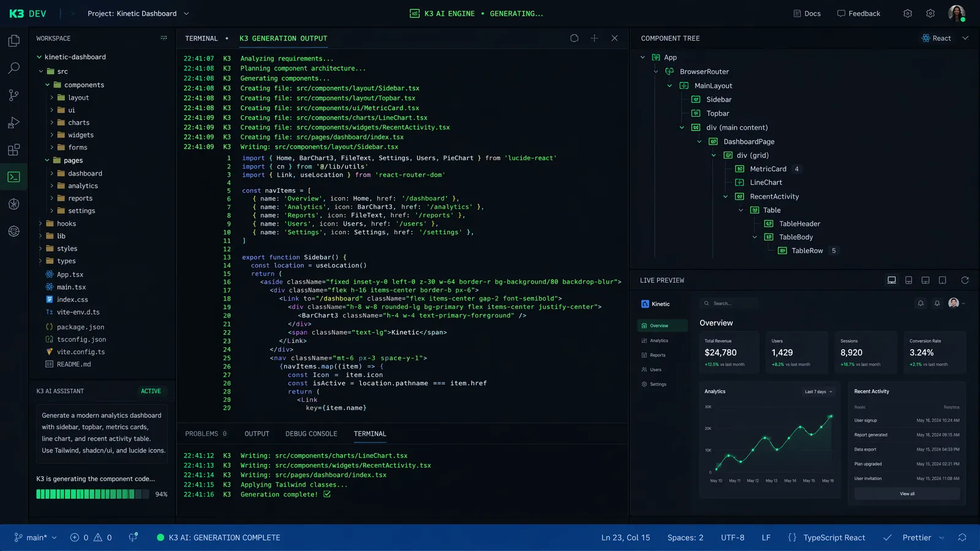Open the Explorer files icon in activity bar

click(13, 41)
